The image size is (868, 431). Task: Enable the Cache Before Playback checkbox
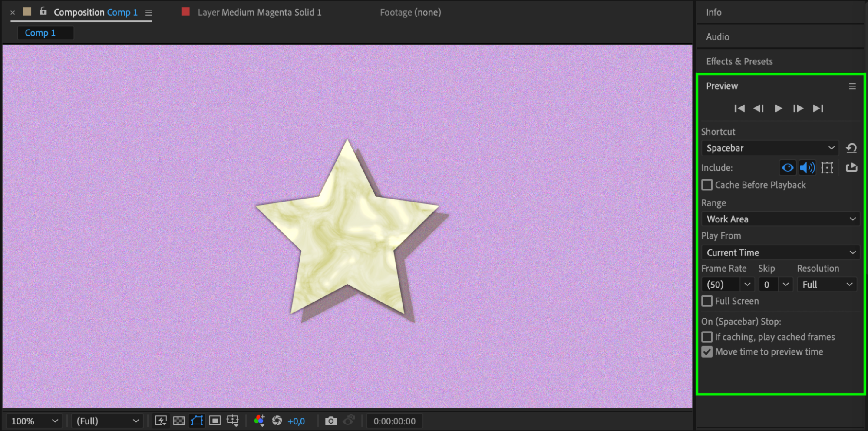(707, 185)
